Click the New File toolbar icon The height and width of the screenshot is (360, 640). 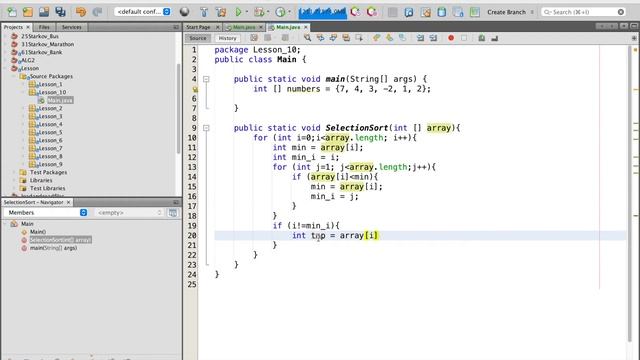coord(12,12)
